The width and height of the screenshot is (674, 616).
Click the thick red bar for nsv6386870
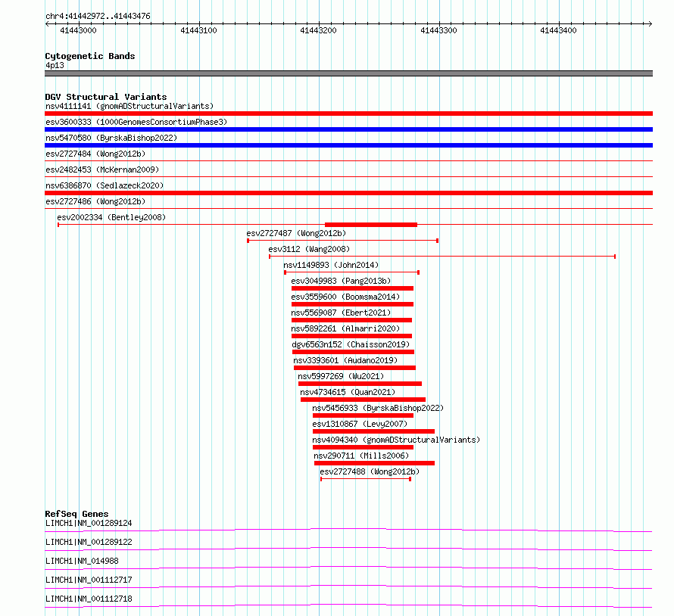[348, 193]
